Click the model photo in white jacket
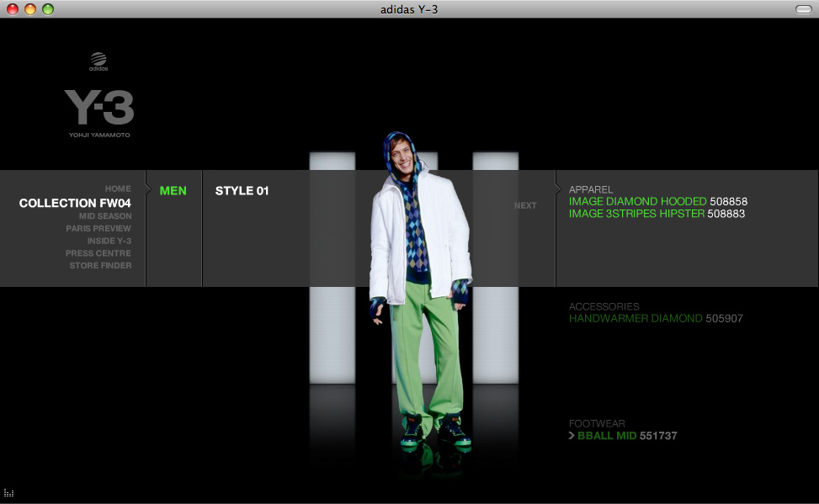This screenshot has width=819, height=504. (x=421, y=293)
